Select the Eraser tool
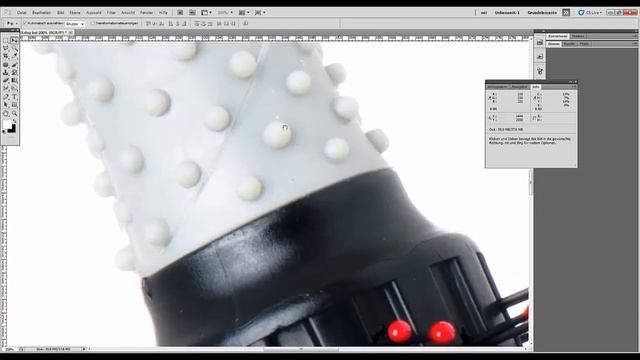This screenshot has height=360, width=640. (x=6, y=80)
